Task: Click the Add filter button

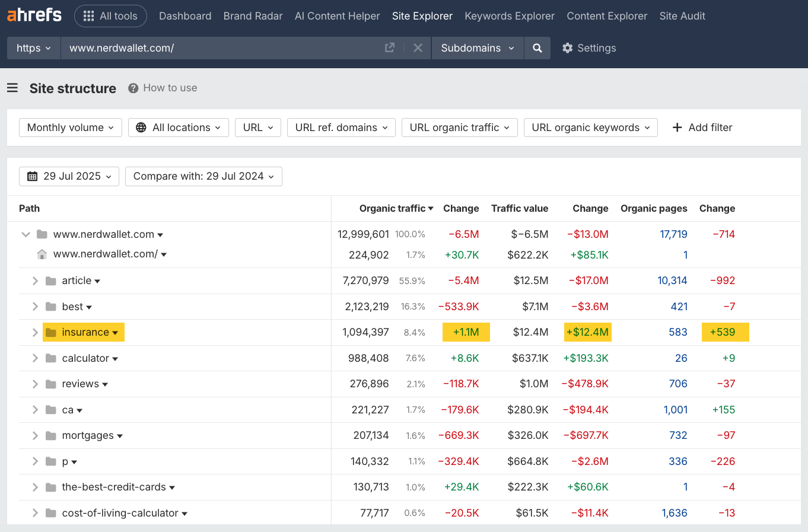Action: coord(702,128)
